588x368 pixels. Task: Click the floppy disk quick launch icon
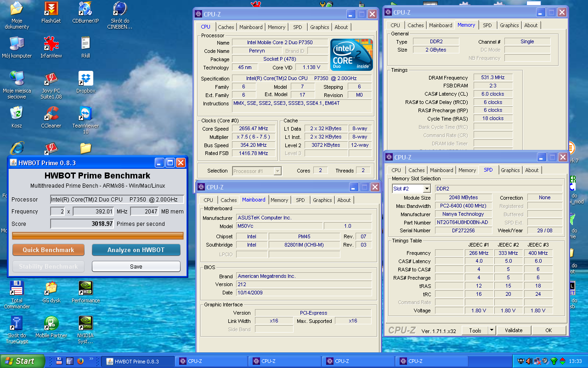click(59, 362)
